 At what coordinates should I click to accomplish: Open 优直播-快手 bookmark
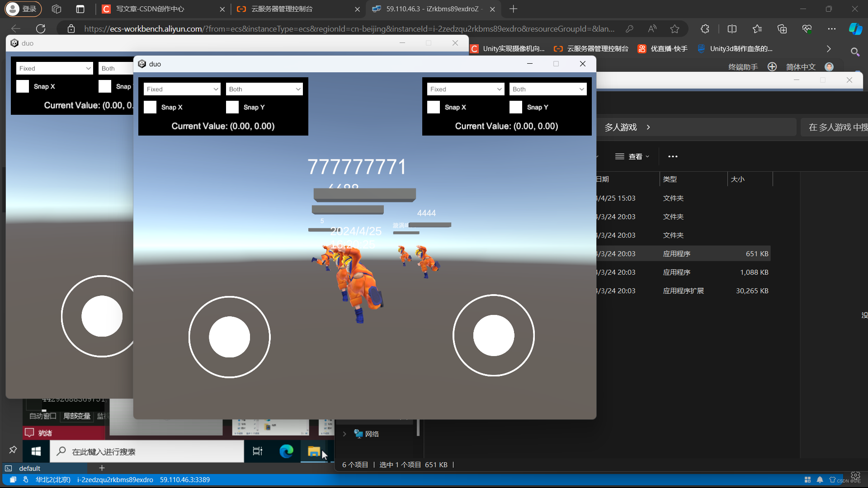[662, 49]
